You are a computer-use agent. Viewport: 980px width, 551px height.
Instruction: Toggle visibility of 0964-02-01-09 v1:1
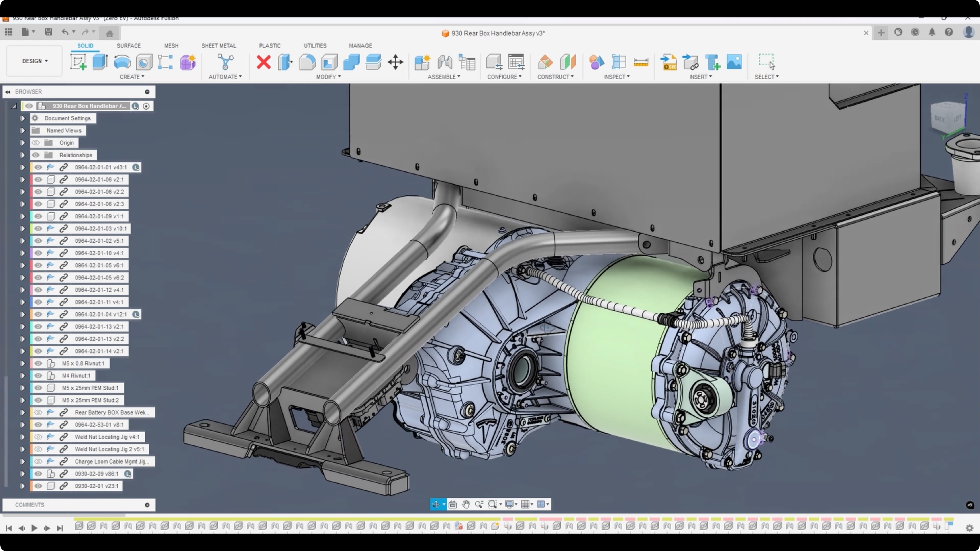click(38, 216)
